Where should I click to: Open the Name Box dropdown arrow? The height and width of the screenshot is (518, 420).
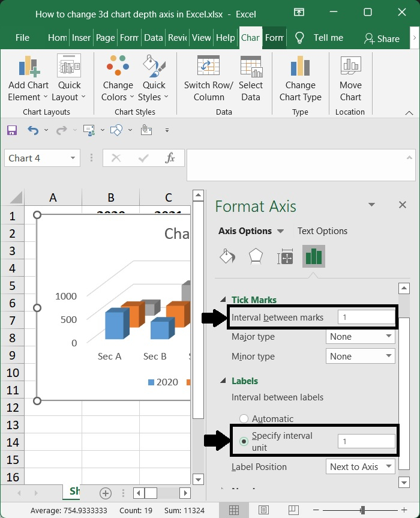click(73, 158)
